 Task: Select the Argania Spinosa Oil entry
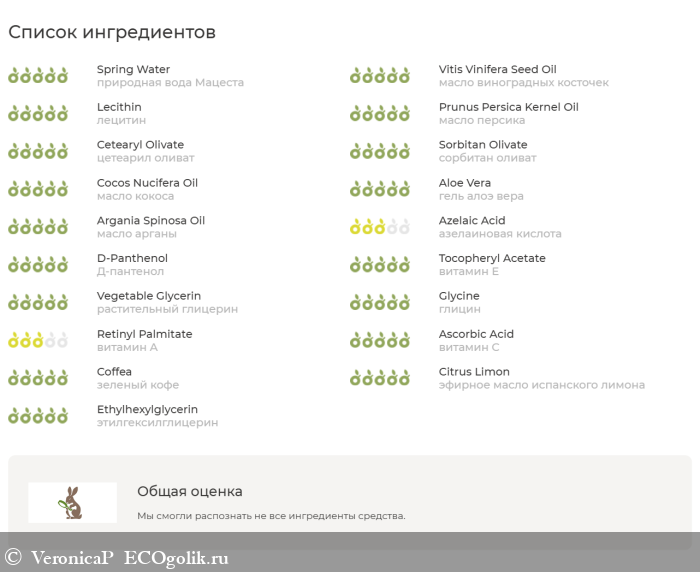coord(150,221)
